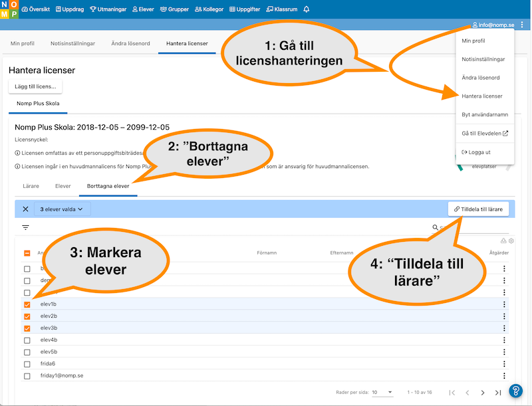Open actions menu for friday1@nomp.se row
The height and width of the screenshot is (406, 532).
click(x=504, y=375)
